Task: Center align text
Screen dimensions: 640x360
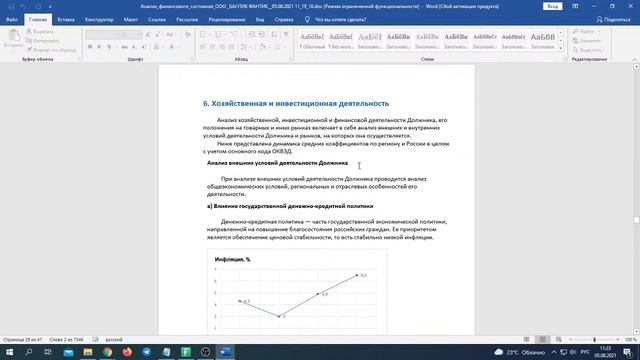Action: coord(212,47)
